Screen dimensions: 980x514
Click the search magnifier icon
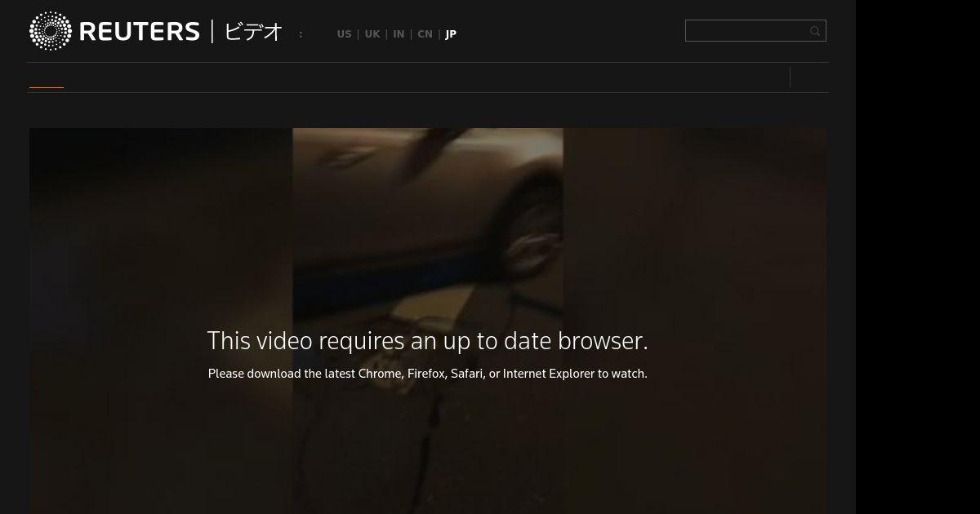[x=815, y=31]
